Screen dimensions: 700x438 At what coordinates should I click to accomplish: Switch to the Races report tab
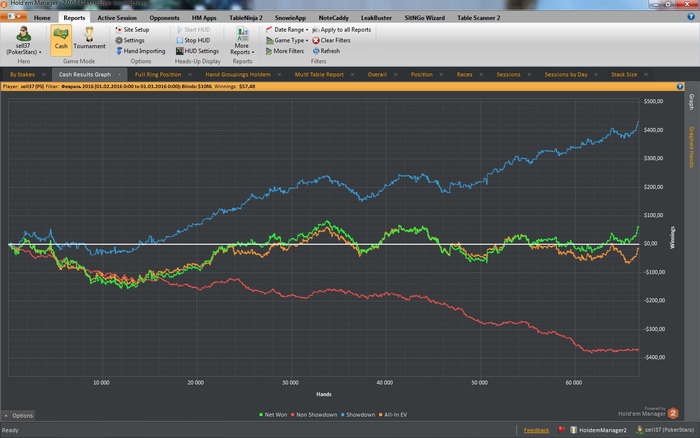coord(464,75)
